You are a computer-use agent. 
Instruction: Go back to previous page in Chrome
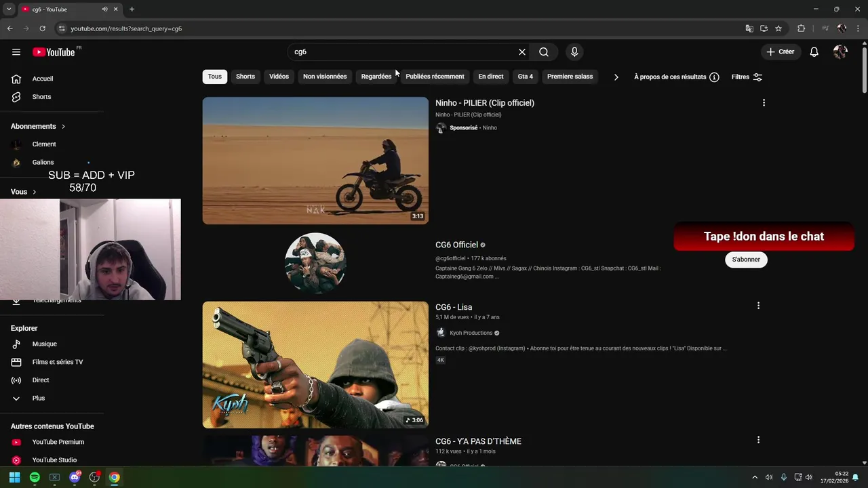(10, 28)
